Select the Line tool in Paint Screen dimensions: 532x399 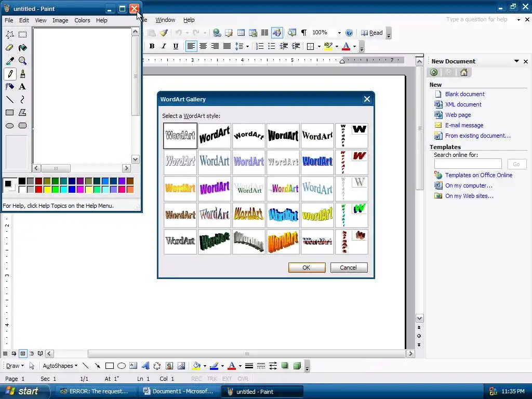click(x=9, y=99)
